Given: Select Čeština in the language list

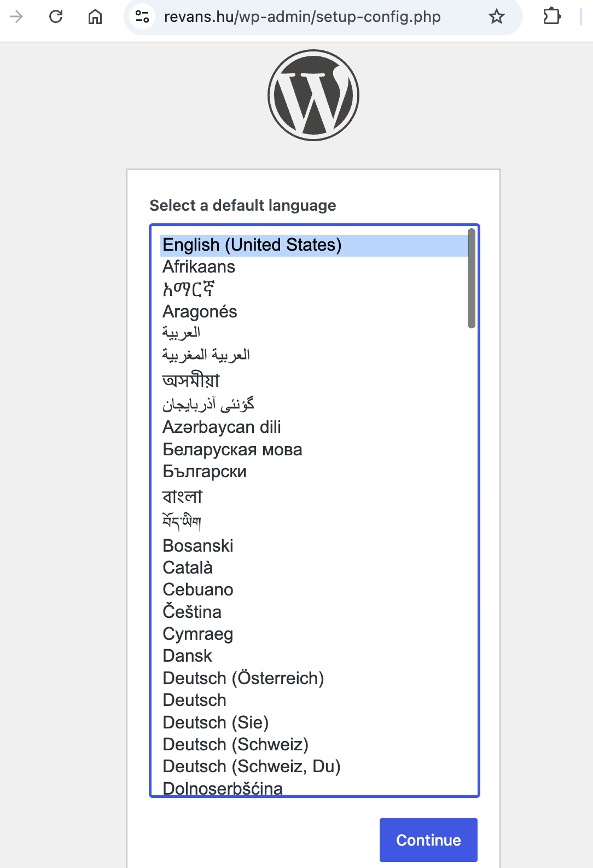Looking at the screenshot, I should 314,611.
